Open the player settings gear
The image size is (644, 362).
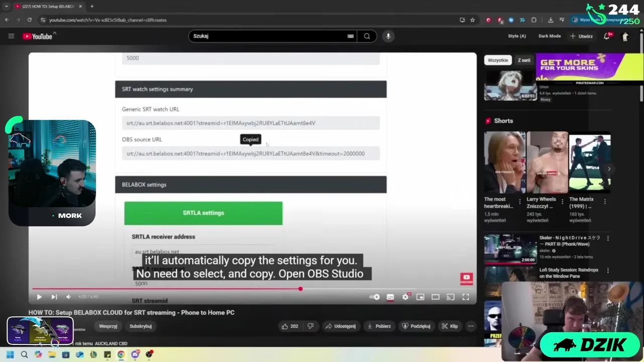(405, 297)
